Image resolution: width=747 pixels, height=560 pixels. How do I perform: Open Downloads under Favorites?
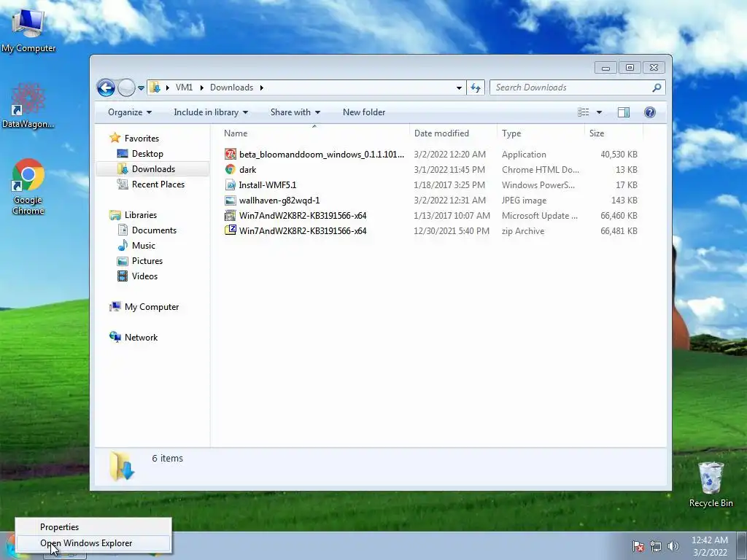[x=153, y=169]
